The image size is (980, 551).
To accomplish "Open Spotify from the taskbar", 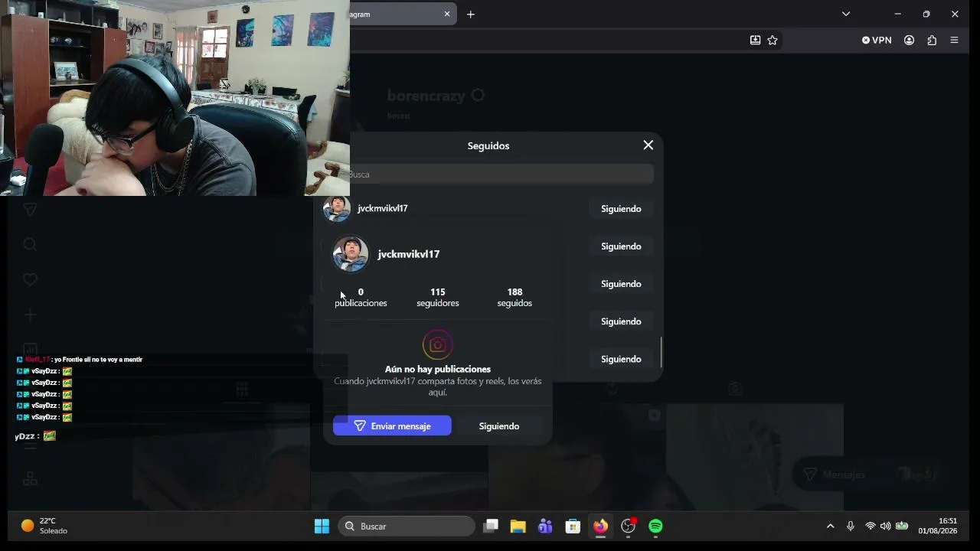I will coord(655,527).
